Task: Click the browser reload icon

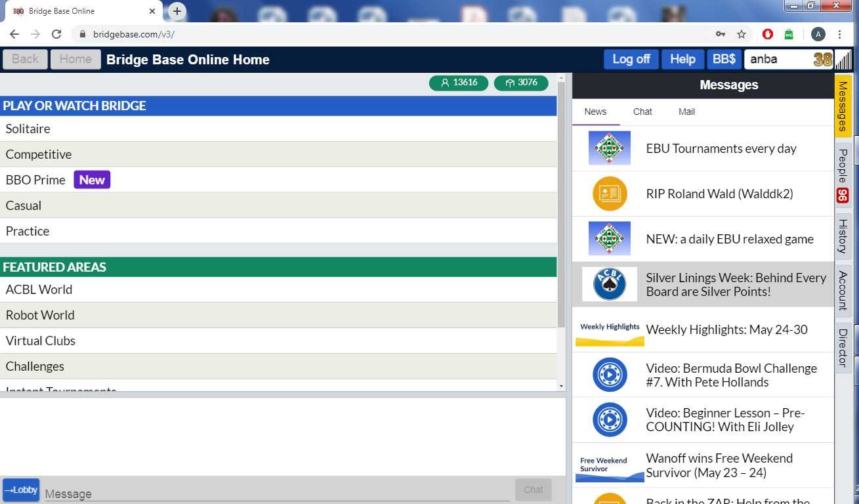Action: click(56, 34)
